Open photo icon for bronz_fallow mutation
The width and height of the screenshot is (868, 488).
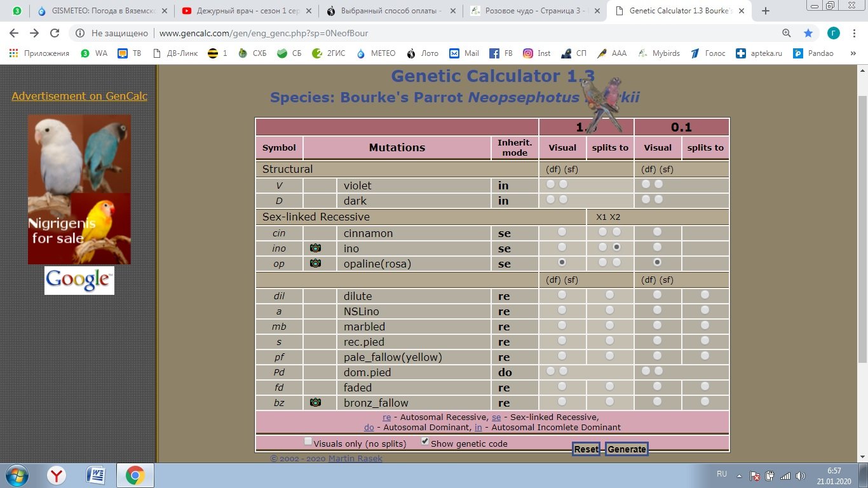[315, 402]
